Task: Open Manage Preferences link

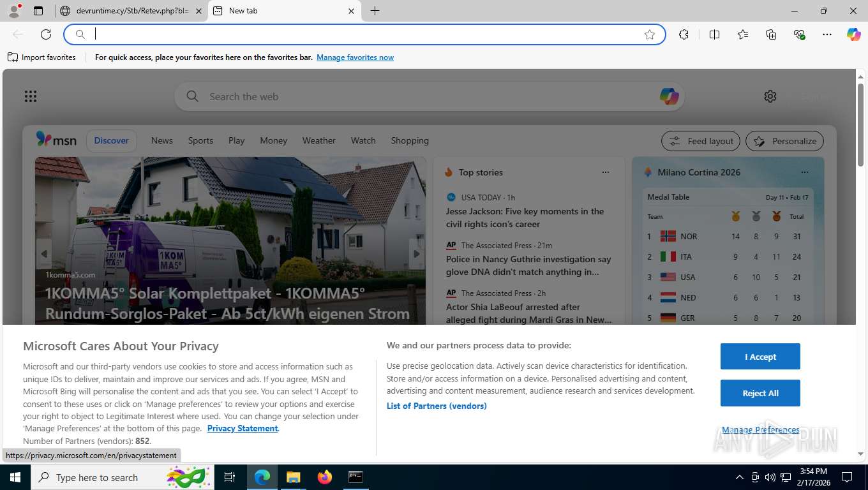Action: (760, 429)
